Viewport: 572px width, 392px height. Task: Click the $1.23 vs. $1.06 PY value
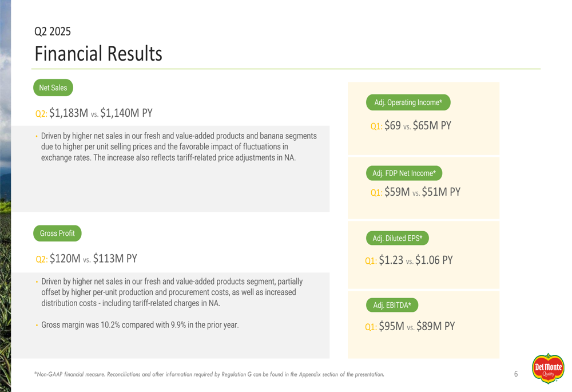coord(416,260)
